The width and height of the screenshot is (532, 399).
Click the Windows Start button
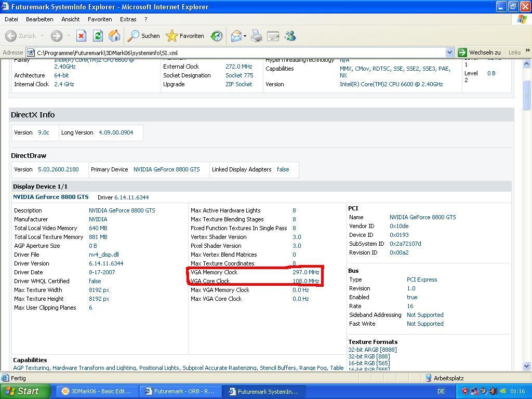click(x=25, y=391)
